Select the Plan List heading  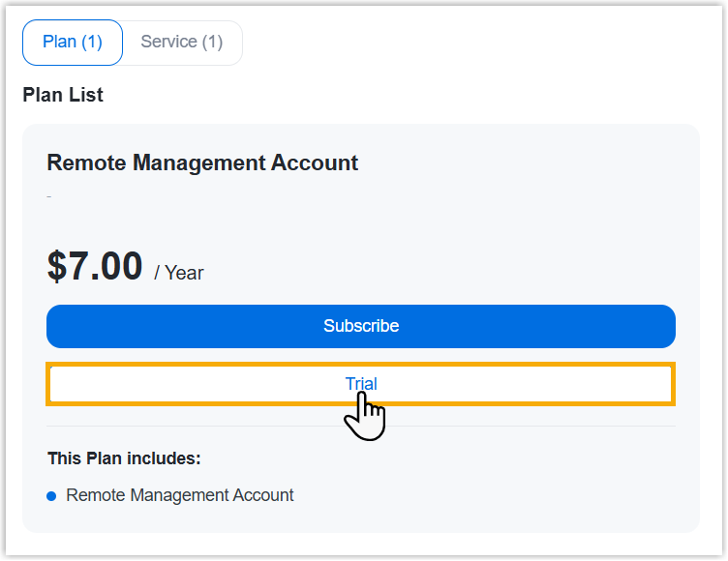coord(63,95)
